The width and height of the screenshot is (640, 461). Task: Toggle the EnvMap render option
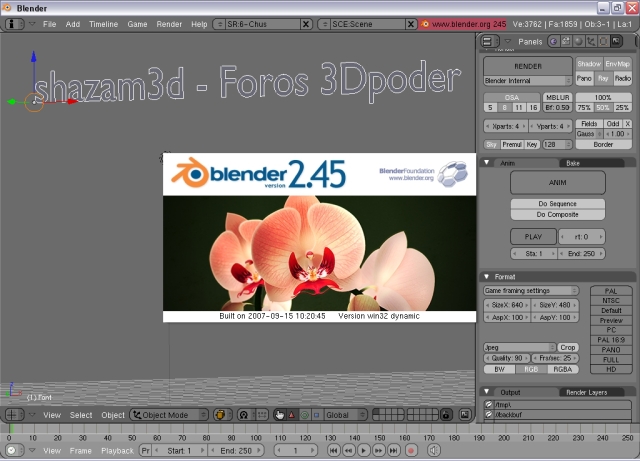[x=618, y=64]
